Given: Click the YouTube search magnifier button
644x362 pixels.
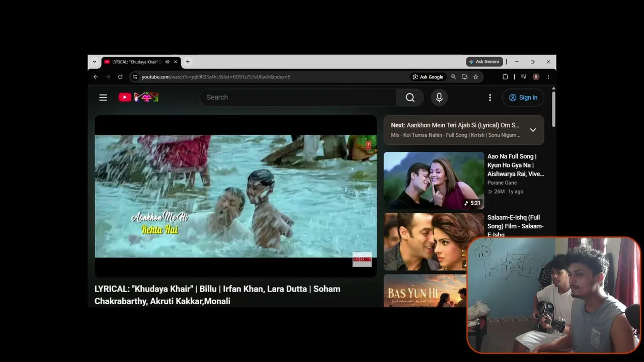Looking at the screenshot, I should pos(410,98).
